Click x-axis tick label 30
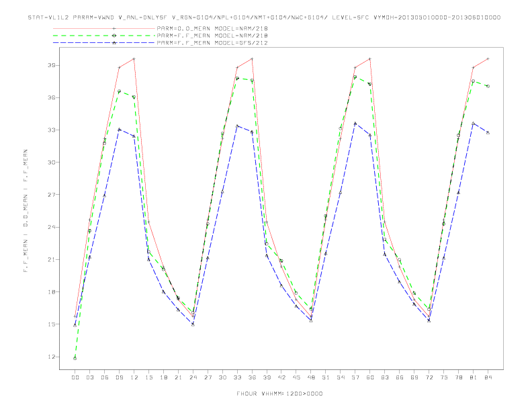Image resolution: width=532 pixels, height=411 pixels. tap(222, 377)
